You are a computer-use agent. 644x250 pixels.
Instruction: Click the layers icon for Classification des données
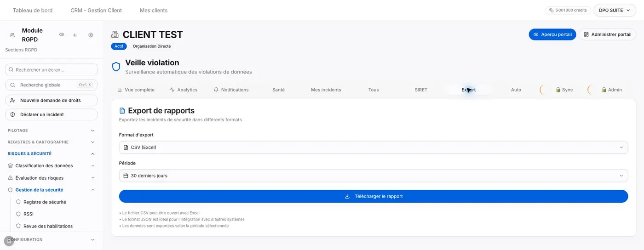pos(11,166)
